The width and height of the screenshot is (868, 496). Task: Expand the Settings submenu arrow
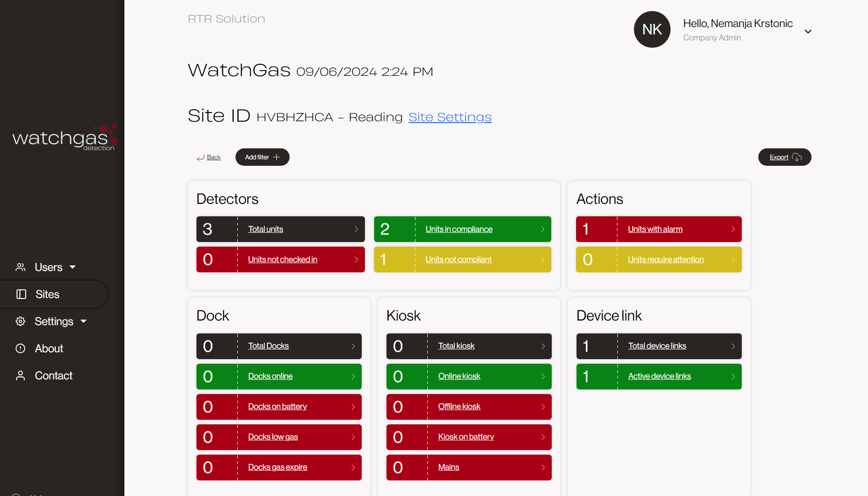[84, 321]
